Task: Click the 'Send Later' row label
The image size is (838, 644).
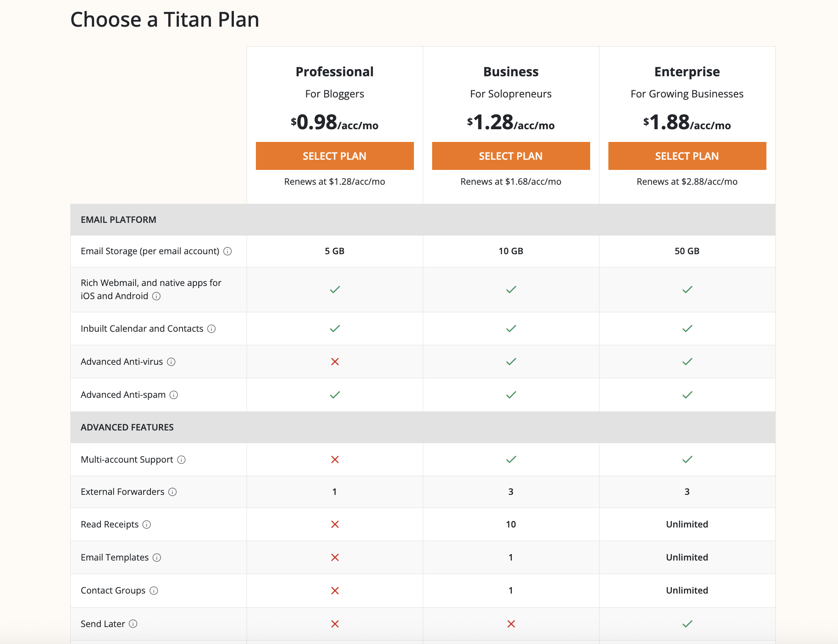Action: tap(103, 624)
